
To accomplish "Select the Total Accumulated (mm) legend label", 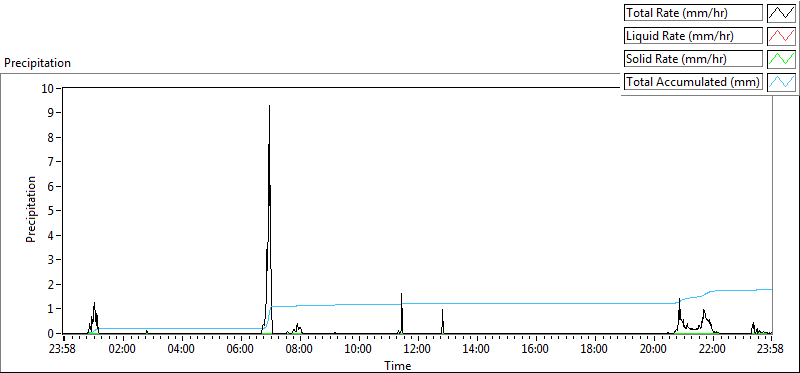I will (x=694, y=82).
